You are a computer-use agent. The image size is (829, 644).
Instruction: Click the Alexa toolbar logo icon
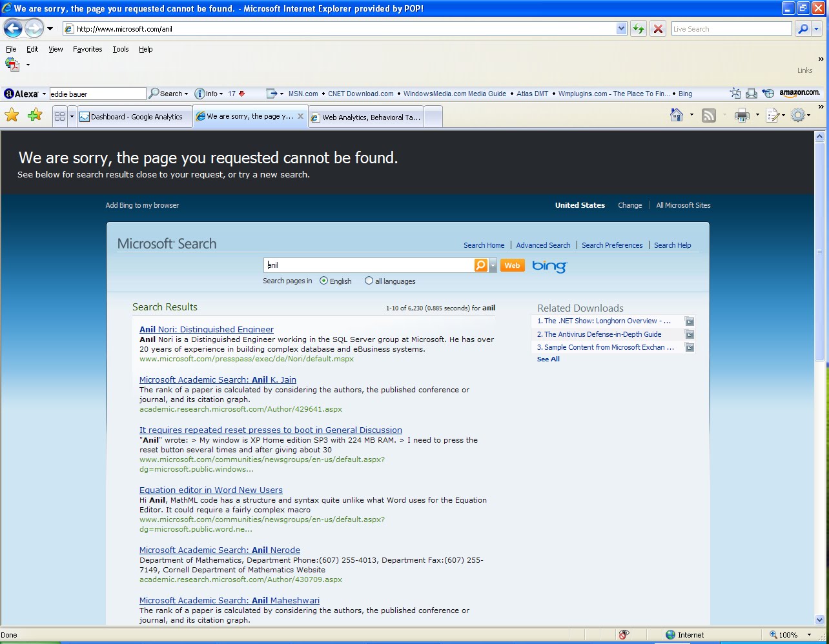tap(8, 93)
